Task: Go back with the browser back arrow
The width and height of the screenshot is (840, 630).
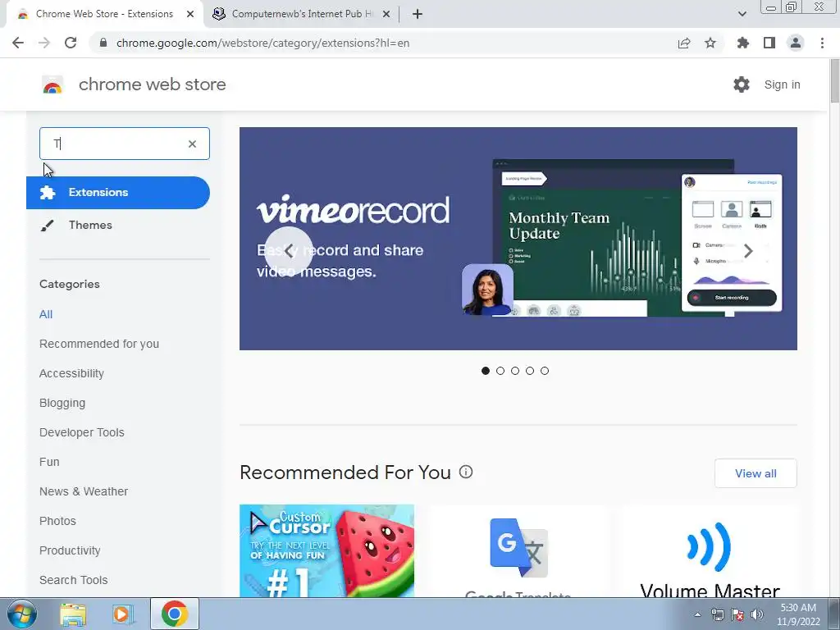Action: [x=18, y=43]
